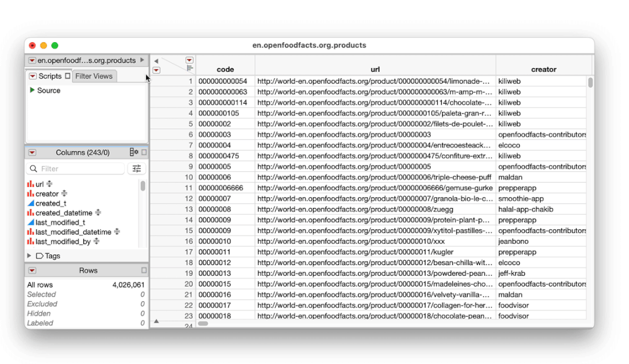
Task: Click the nominal icon beside last_modified_datetime
Action: 30,232
